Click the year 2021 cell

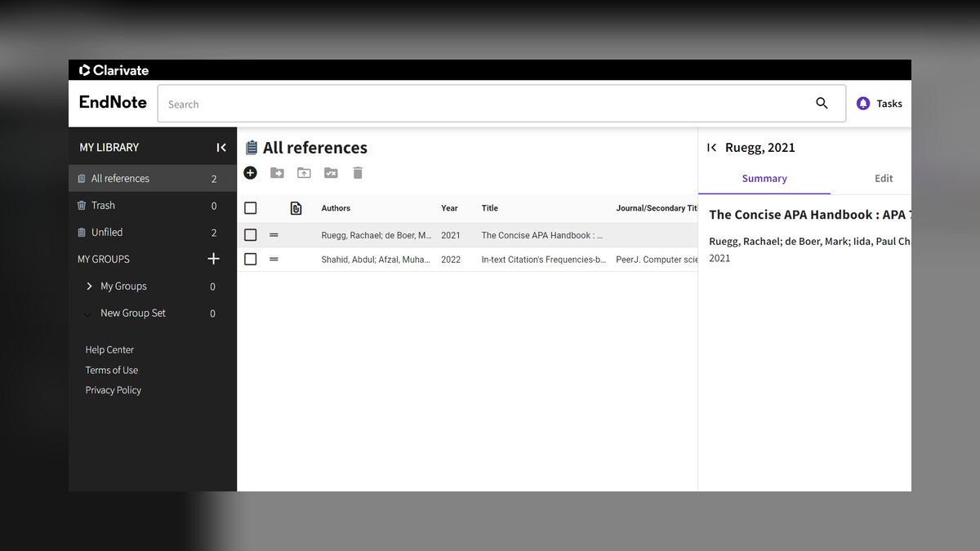tap(451, 235)
